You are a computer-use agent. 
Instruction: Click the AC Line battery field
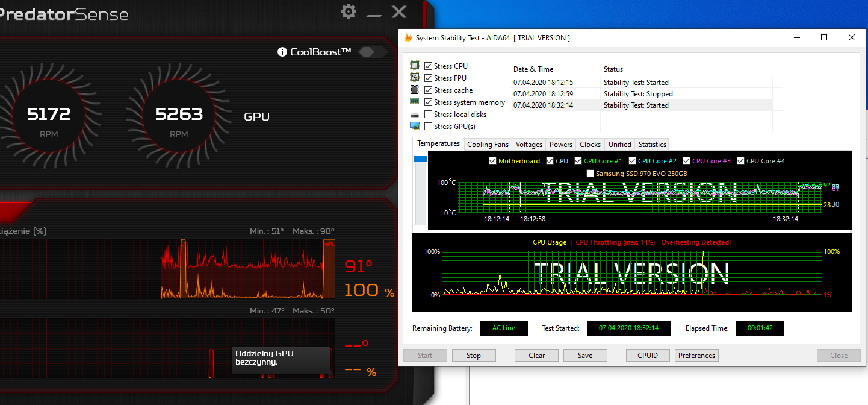504,328
